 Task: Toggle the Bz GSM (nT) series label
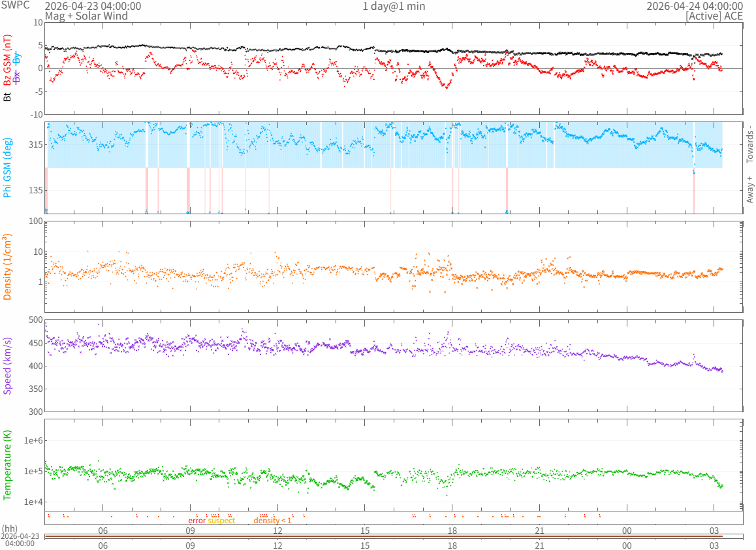click(x=8, y=61)
